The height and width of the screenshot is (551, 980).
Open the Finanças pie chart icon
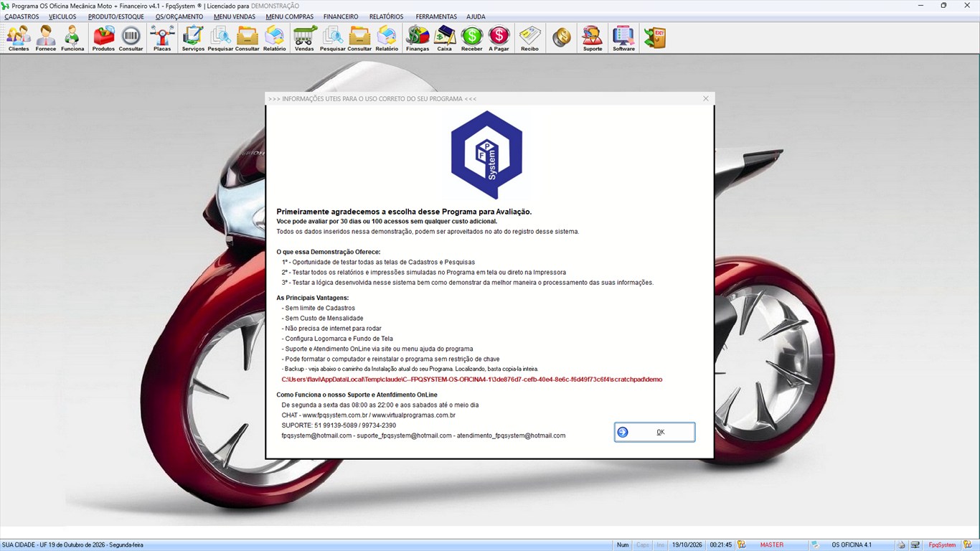coord(418,38)
